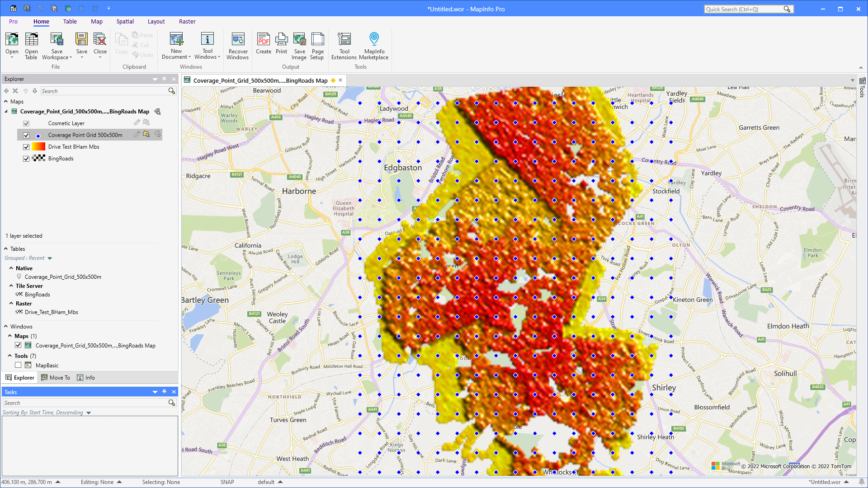The width and height of the screenshot is (868, 488).
Task: Click the Drive Test BHam Mbs gradient swatch
Action: 38,146
